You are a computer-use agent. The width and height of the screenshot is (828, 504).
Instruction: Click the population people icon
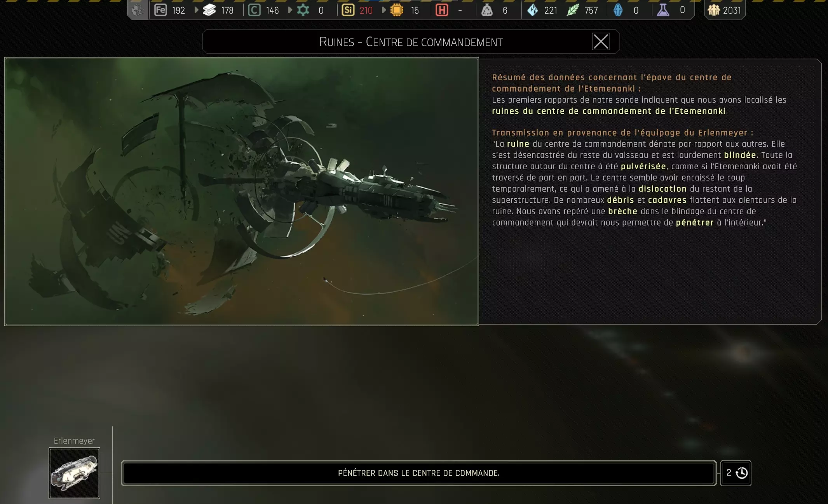click(x=714, y=10)
